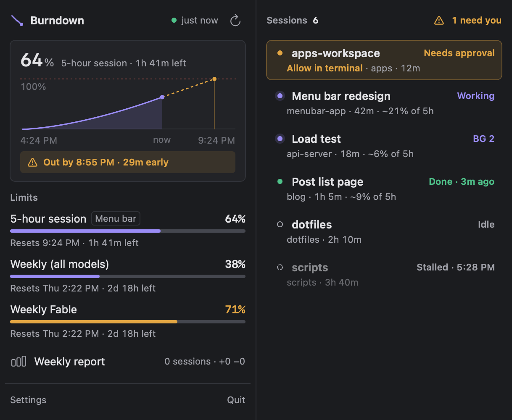Click the dotfiles · 2h 10m details
The width and height of the screenshot is (512, 420).
pos(324,239)
